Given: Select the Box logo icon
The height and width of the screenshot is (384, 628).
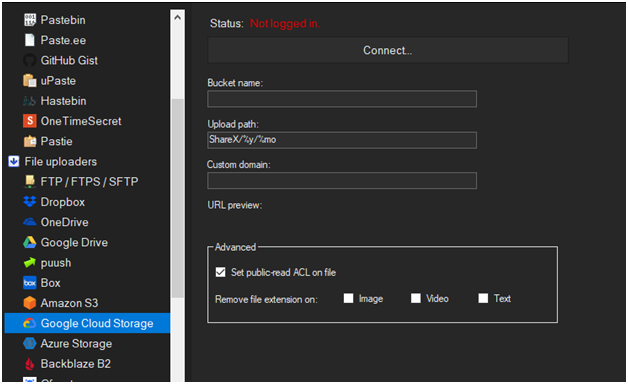Looking at the screenshot, I should click(x=30, y=283).
